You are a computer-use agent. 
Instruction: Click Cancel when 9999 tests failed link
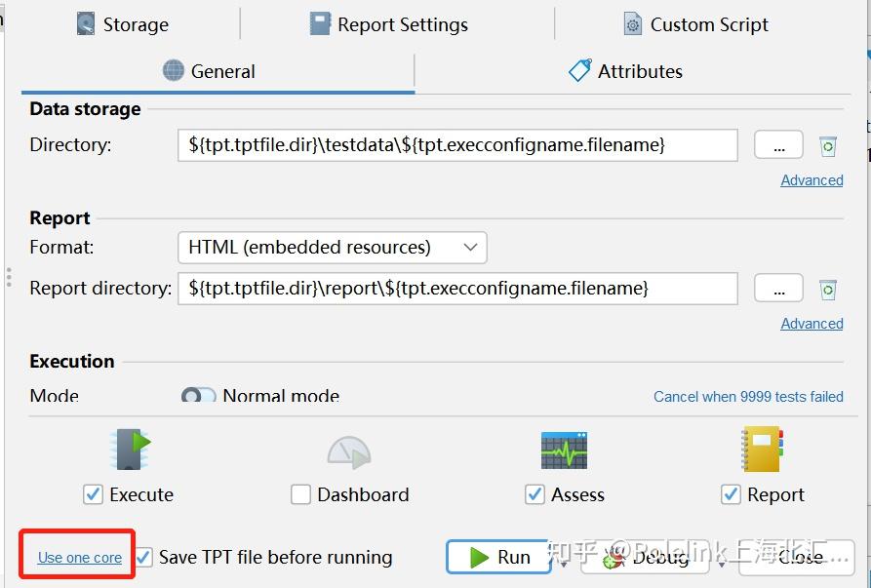748,397
